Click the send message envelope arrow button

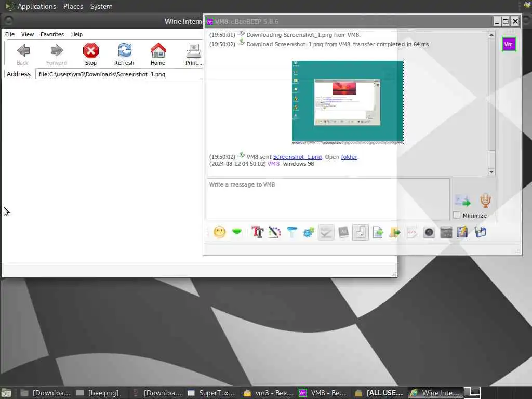pos(463,201)
